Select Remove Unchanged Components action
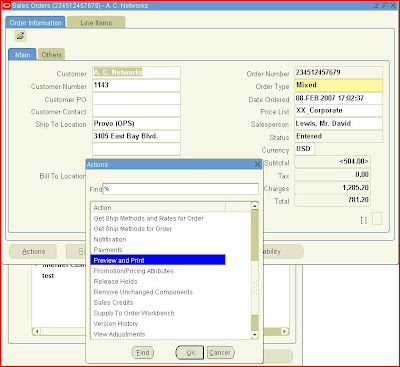The image size is (400, 367). pos(158,292)
